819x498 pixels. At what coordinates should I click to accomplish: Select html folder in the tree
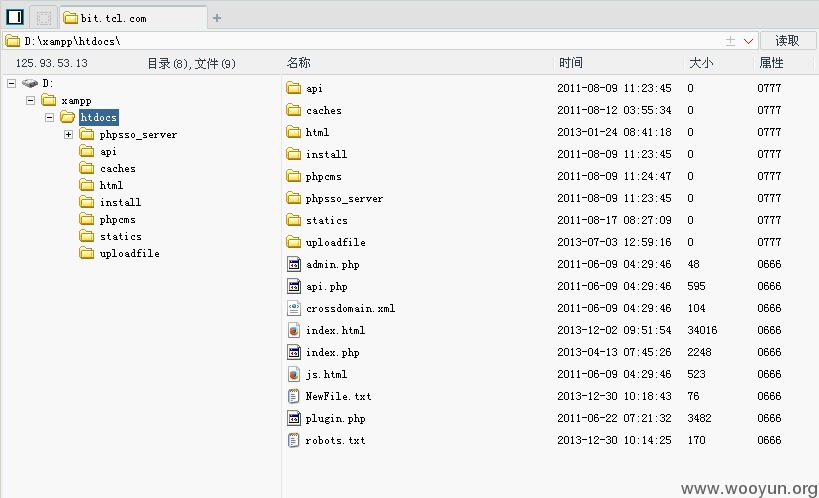point(111,185)
